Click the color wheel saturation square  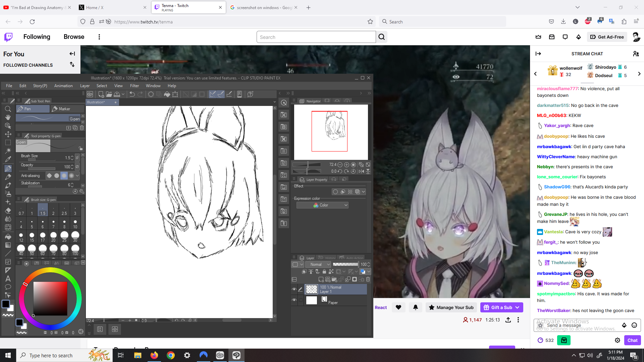pos(50,298)
